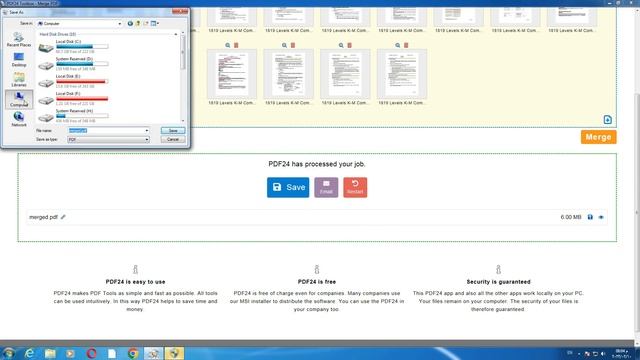Click the '6.00 MB' file size text
Screen dimensions: 640x360
coord(571,217)
